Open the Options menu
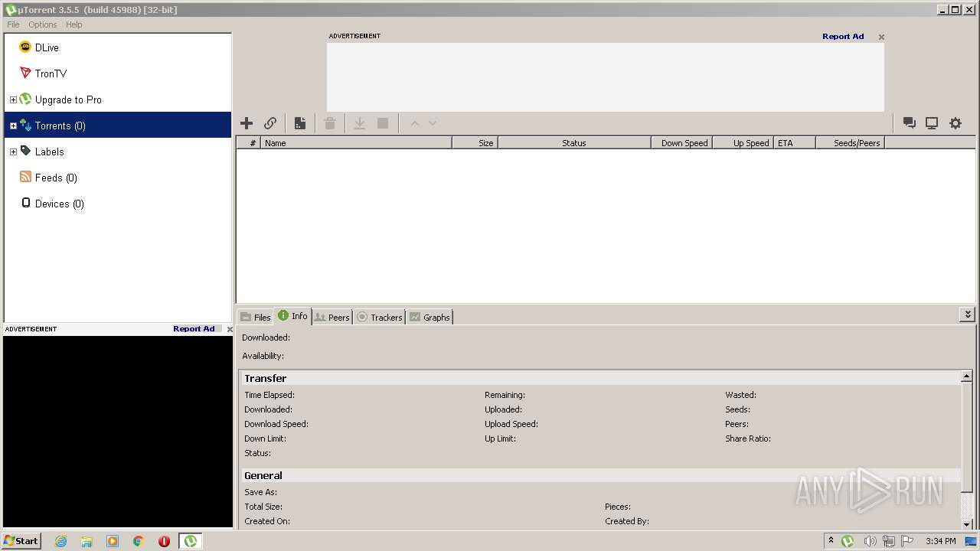 coord(43,24)
